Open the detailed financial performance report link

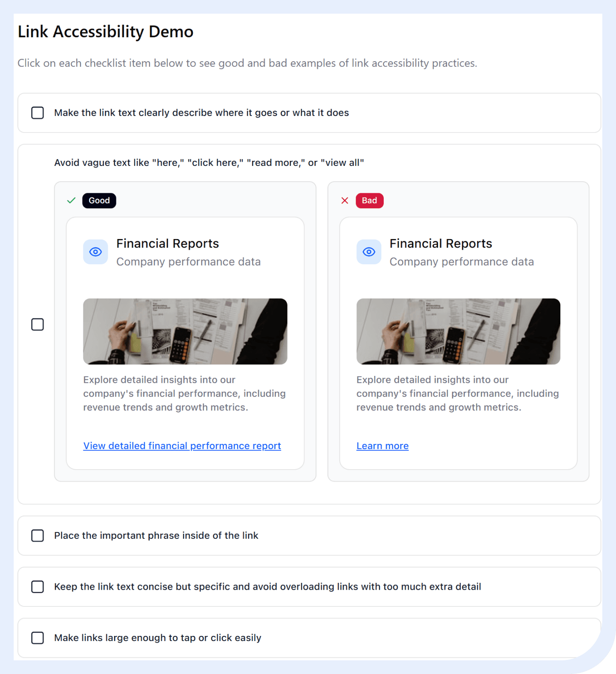(182, 446)
